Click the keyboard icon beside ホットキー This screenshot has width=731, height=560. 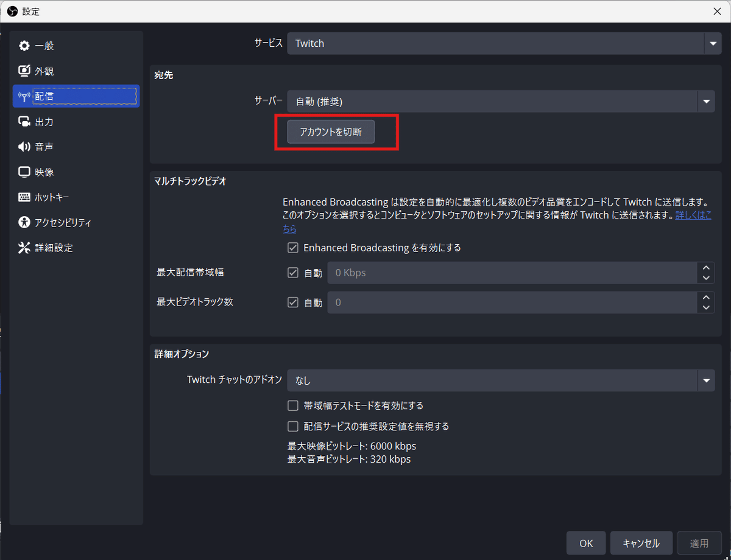(x=24, y=197)
